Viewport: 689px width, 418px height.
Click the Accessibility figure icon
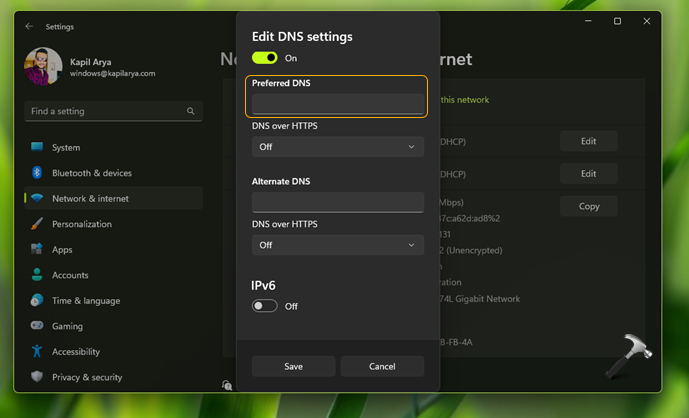click(37, 351)
